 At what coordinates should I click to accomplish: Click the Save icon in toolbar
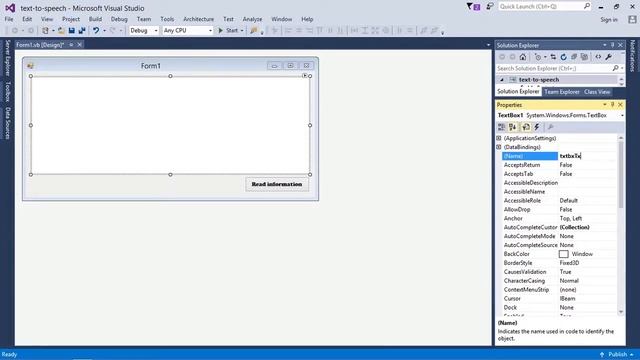pos(72,31)
